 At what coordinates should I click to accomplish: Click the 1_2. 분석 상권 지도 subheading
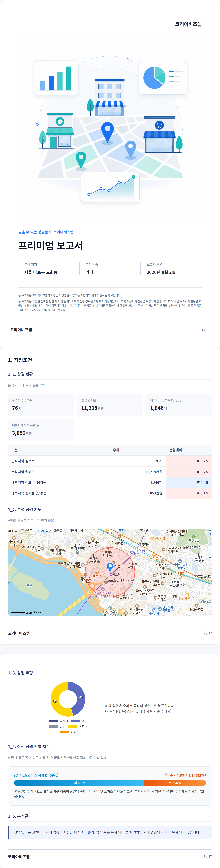point(25,509)
